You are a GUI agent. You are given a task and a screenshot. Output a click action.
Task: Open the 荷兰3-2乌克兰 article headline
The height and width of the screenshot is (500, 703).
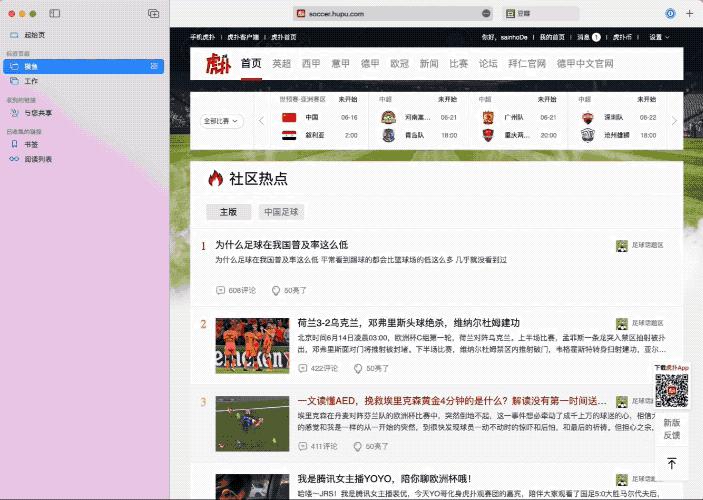(x=408, y=323)
